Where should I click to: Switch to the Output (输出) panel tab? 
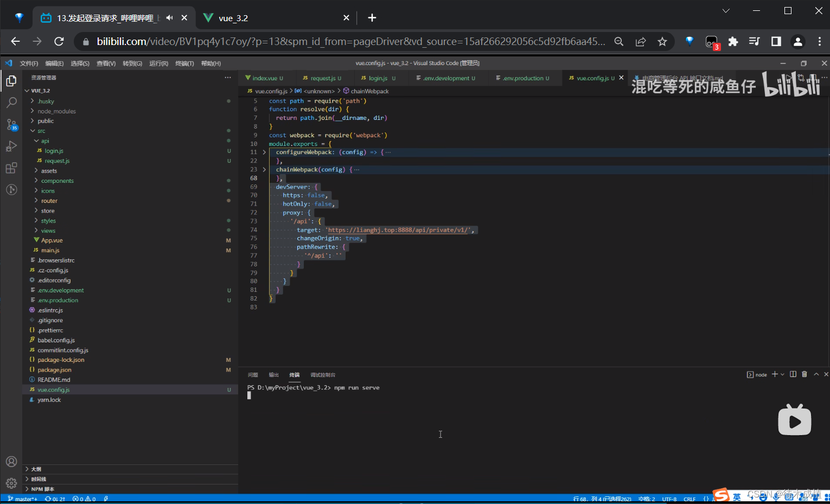tap(274, 375)
